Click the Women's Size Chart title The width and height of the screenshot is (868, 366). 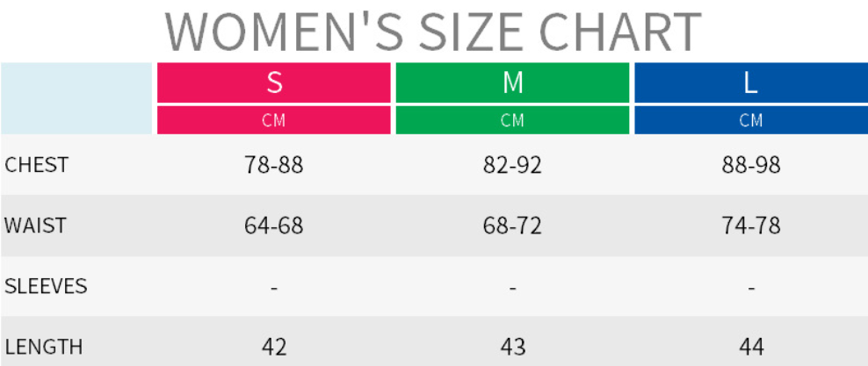pos(433,32)
